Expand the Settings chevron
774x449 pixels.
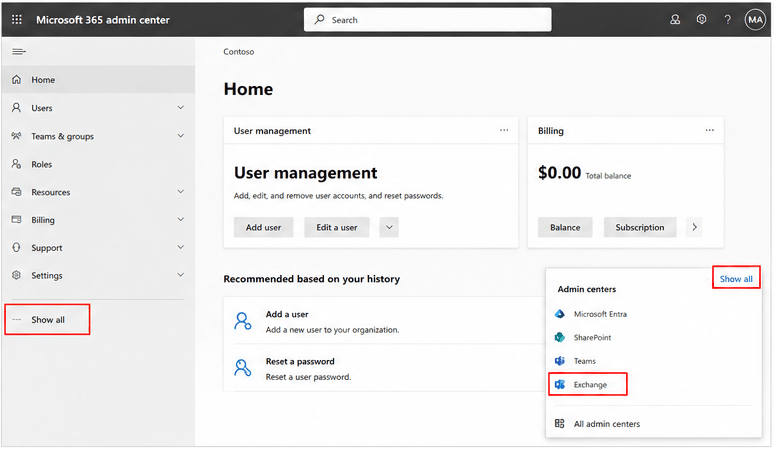tap(181, 275)
